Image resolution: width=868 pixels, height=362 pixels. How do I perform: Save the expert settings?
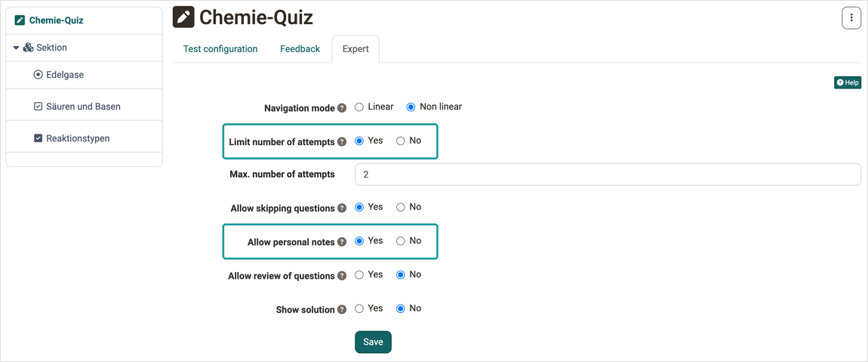373,342
